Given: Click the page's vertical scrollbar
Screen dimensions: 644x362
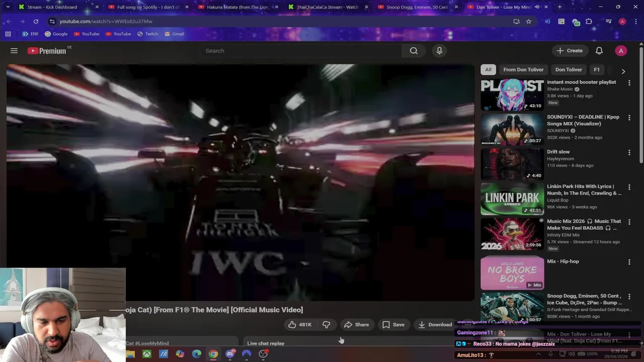Looking at the screenshot, I should (641, 106).
